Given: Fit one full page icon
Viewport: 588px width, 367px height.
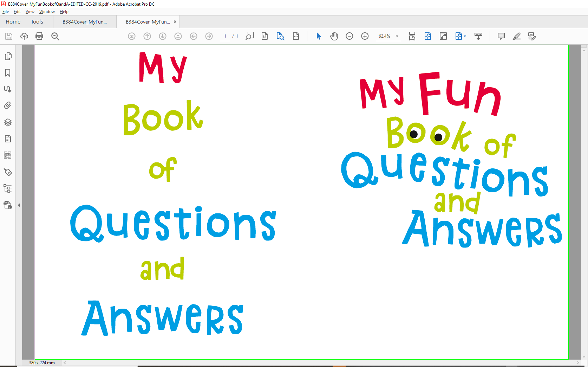Looking at the screenshot, I should coord(428,36).
